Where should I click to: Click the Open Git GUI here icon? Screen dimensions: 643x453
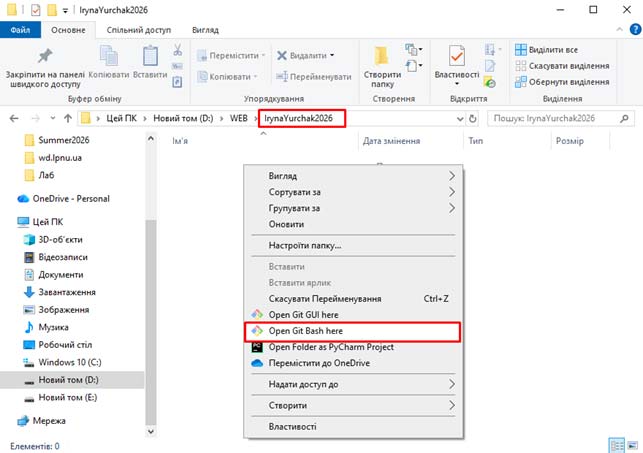pos(257,314)
